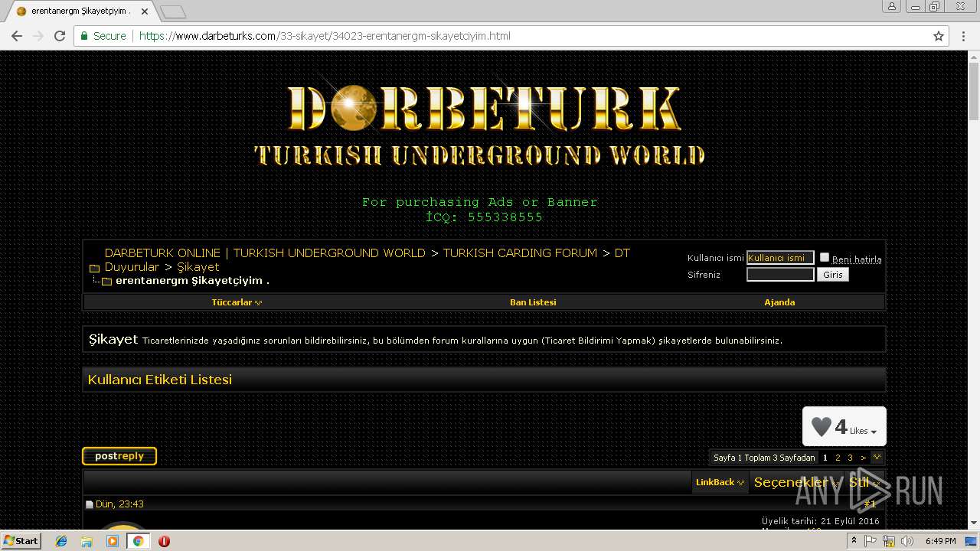Open the media player taskbar icon
Viewport: 980px width, 551px height.
tap(113, 541)
